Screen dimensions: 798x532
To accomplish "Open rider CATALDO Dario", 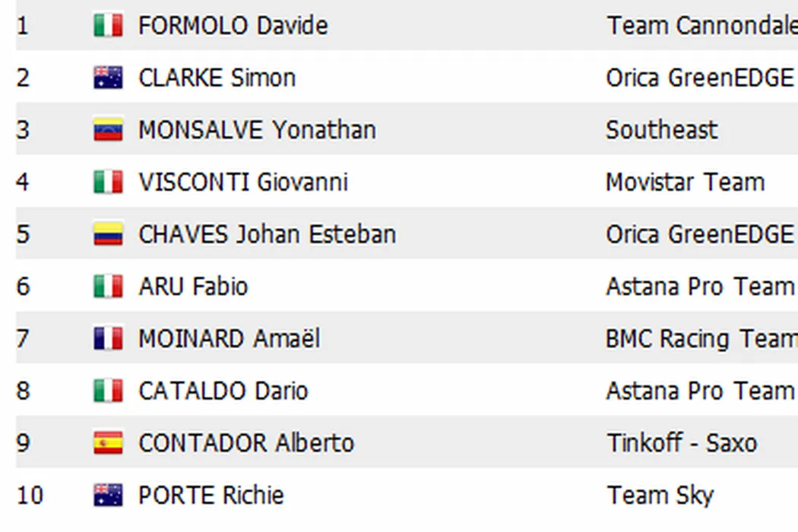I will tap(223, 391).
